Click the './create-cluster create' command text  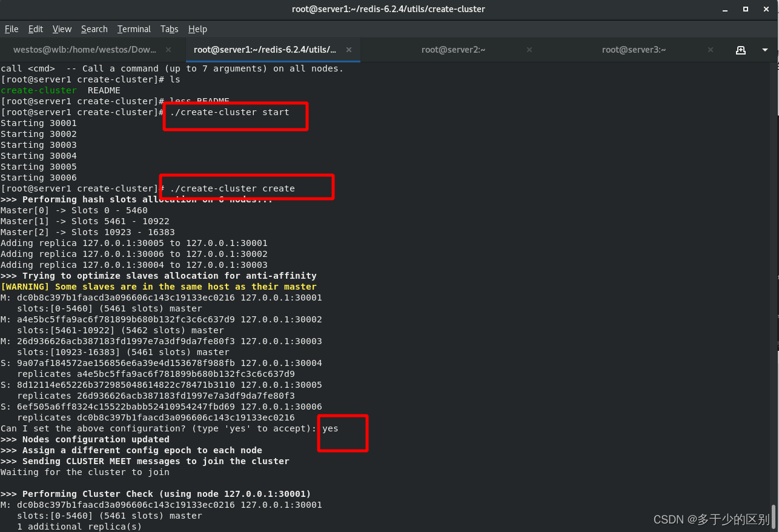(x=233, y=188)
